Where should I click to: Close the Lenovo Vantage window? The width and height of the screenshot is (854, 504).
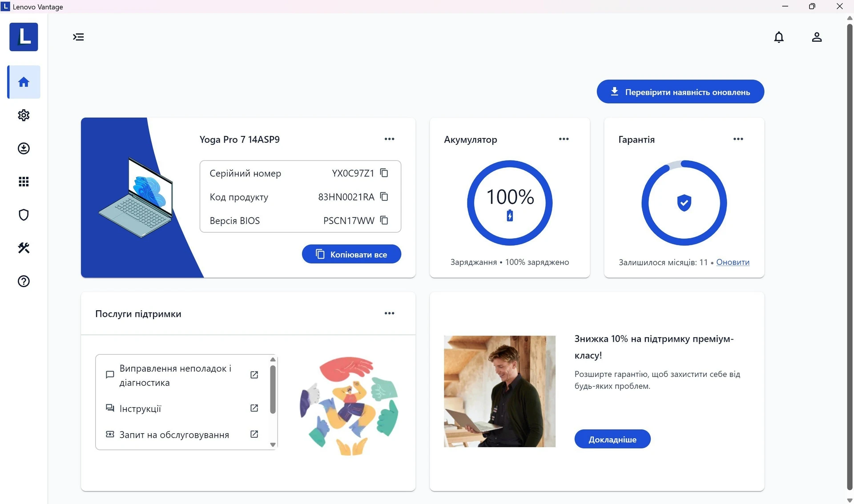click(840, 6)
